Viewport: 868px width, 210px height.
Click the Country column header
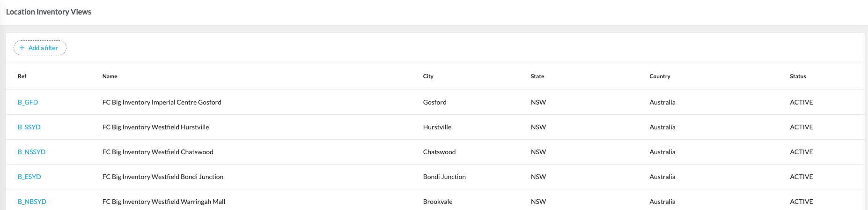[660, 76]
